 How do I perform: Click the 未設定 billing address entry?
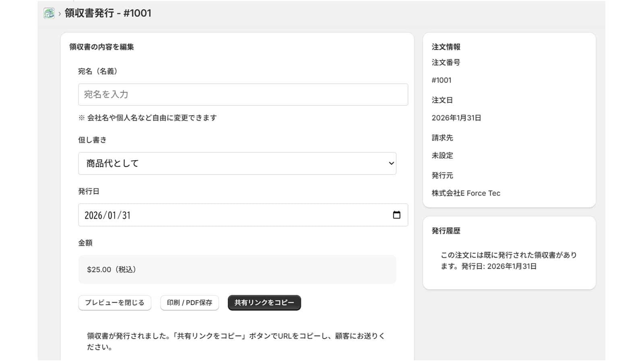click(442, 156)
